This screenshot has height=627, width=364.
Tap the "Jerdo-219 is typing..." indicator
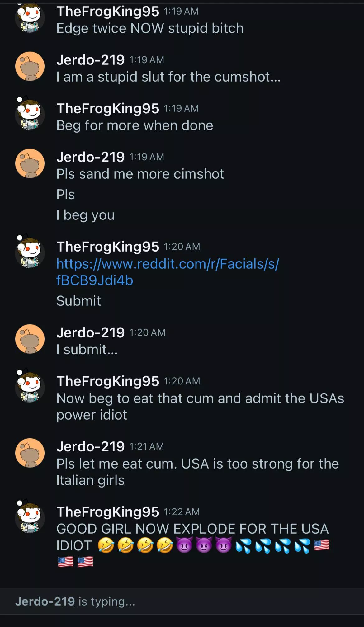(75, 601)
